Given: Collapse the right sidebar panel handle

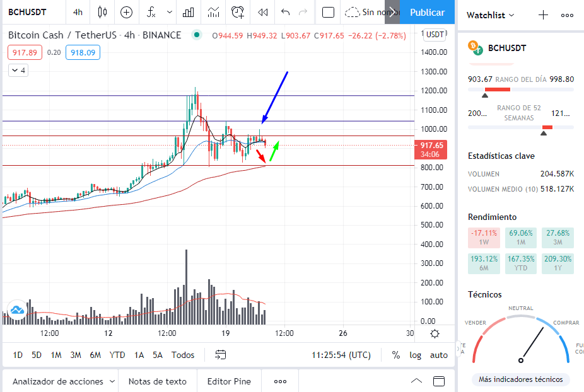Looking at the screenshot, I should [458, 349].
